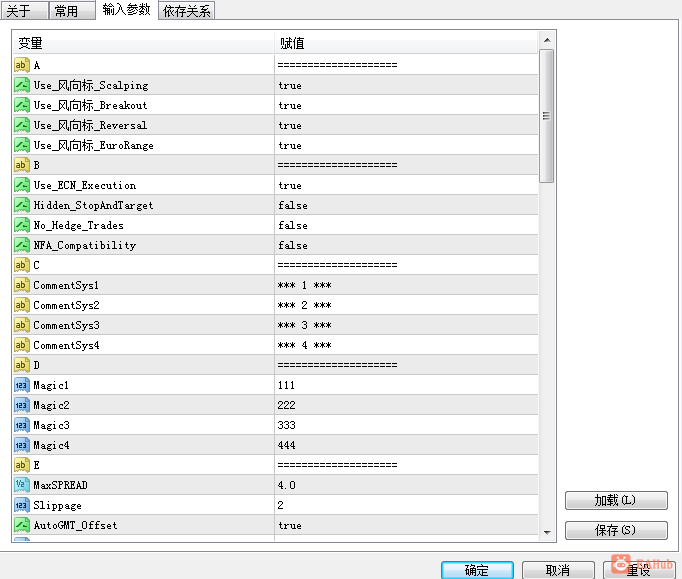Click the 确定 button

(477, 570)
